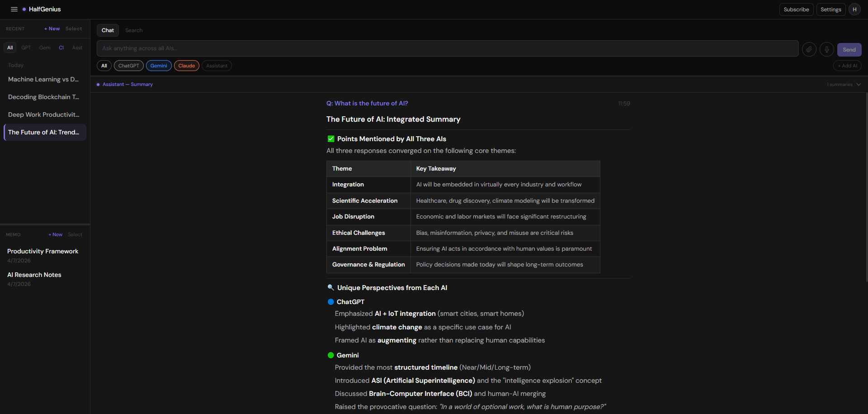Image resolution: width=868 pixels, height=414 pixels.
Task: Click the Governance & Regulation theme cell
Action: [x=368, y=265]
